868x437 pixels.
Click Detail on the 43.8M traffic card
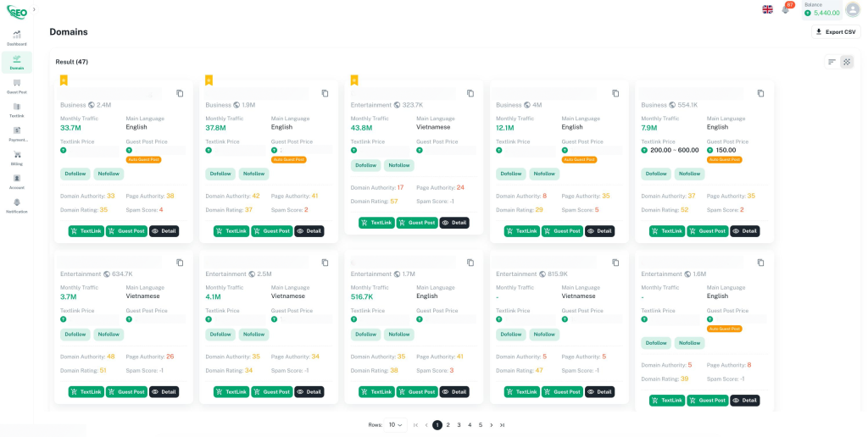tap(454, 223)
